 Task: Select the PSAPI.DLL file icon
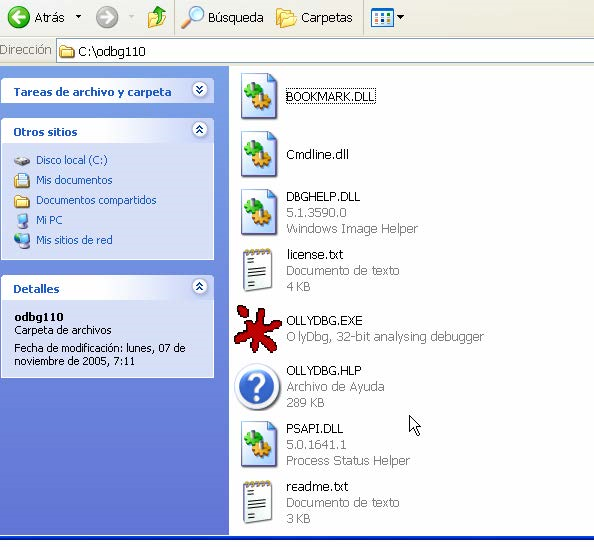[x=259, y=444]
